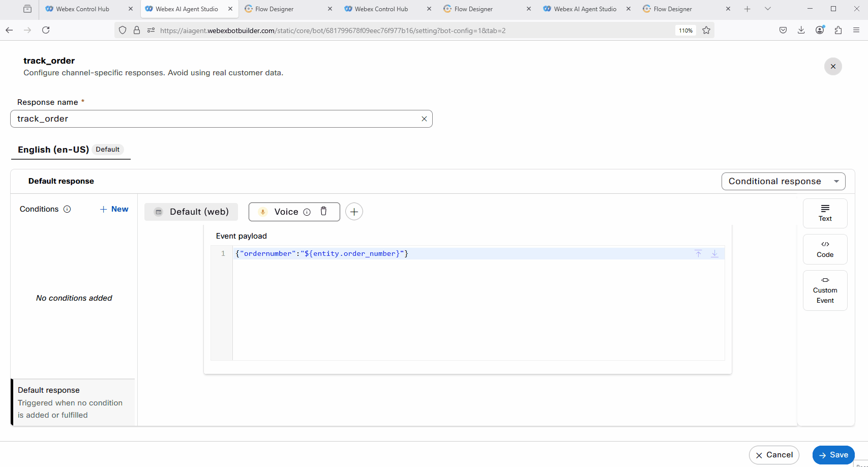The width and height of the screenshot is (868, 467).
Task: Open the Conditional response dropdown
Action: pyautogui.click(x=783, y=182)
